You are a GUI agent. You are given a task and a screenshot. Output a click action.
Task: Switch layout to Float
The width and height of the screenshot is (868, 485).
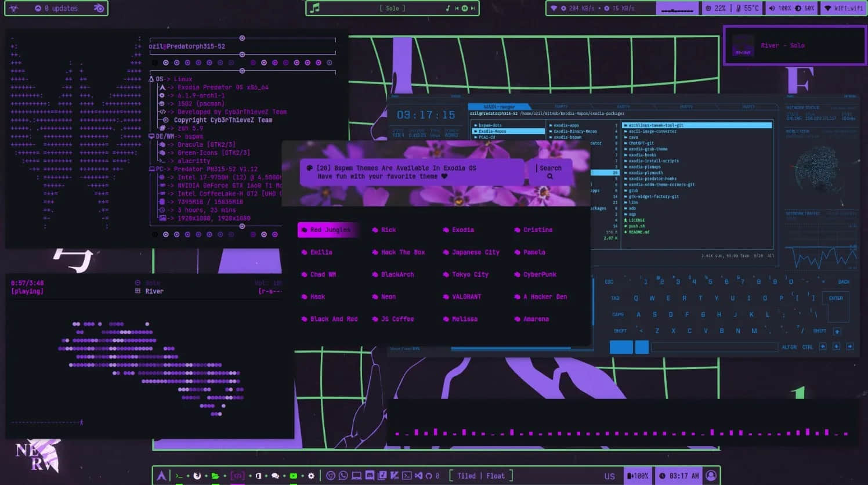(496, 476)
